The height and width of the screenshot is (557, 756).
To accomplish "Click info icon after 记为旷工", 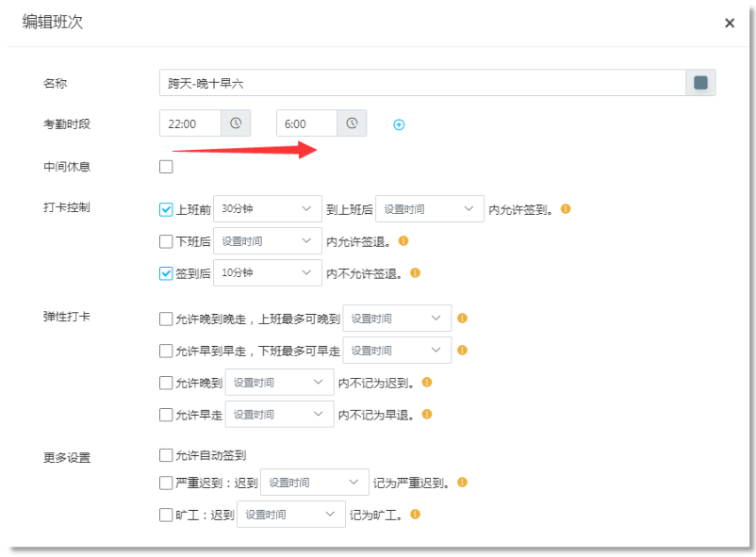I will (415, 515).
